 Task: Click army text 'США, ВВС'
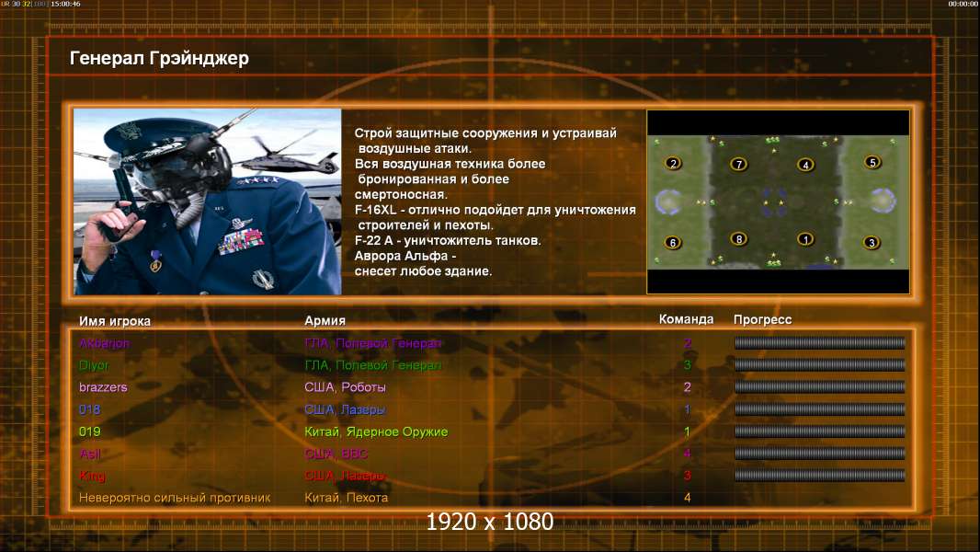click(x=336, y=454)
